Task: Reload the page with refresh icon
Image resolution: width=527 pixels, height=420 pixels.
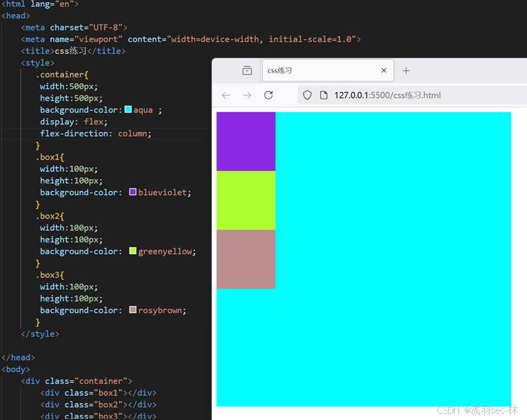Action: [268, 95]
